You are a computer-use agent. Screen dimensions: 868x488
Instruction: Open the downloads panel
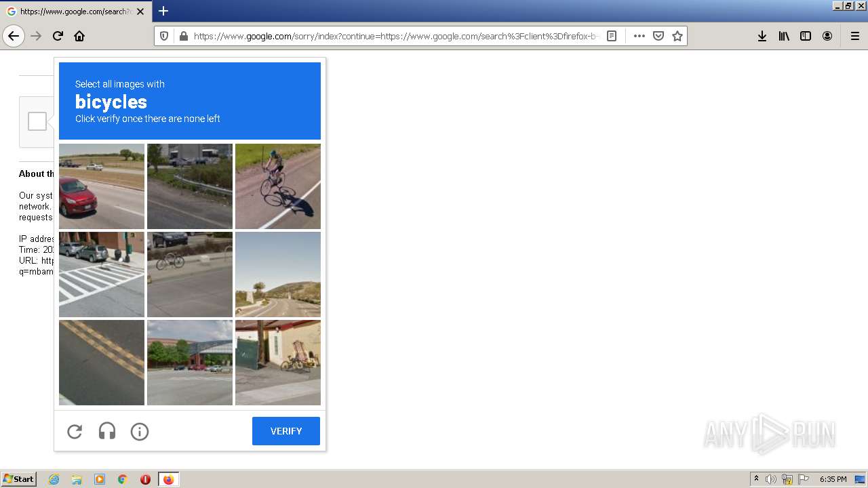(762, 36)
